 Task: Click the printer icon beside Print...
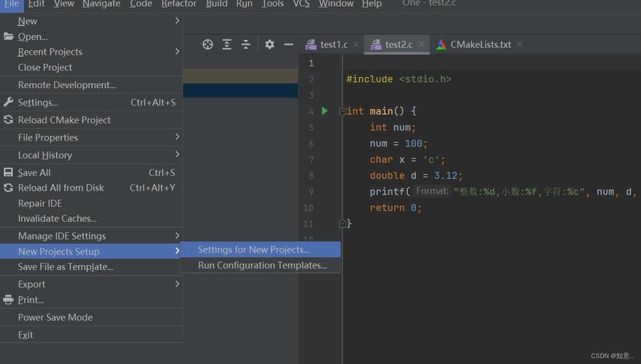(8, 300)
